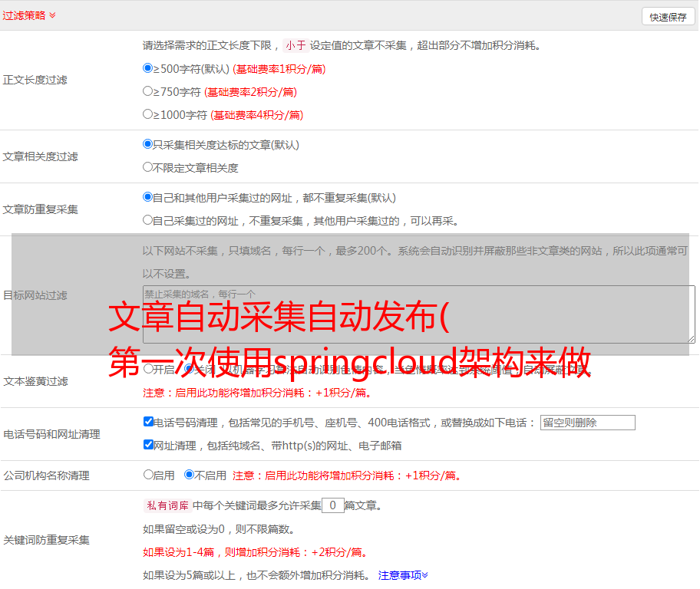Click the 留空则删除 phone replacement field
This screenshot has width=700, height=589.
point(587,423)
